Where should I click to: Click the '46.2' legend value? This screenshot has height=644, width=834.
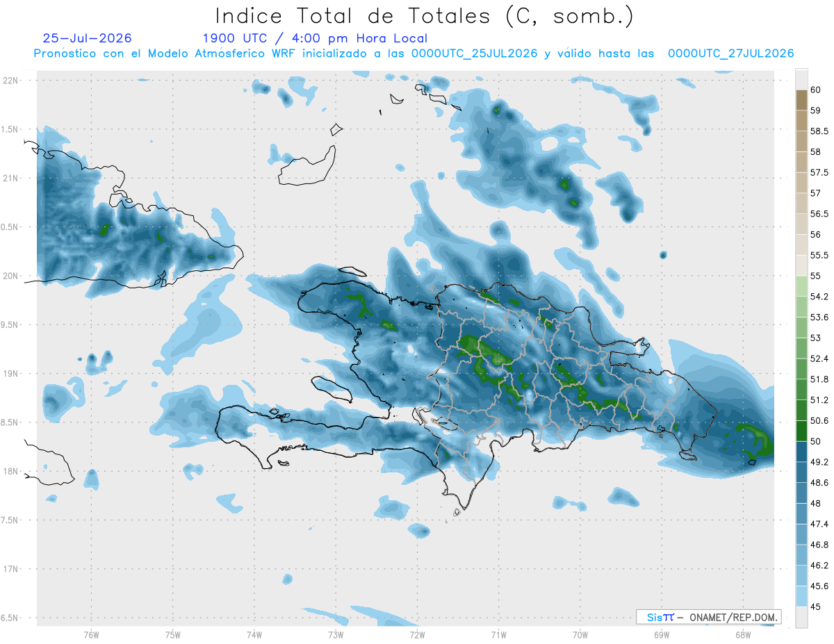coord(819,565)
